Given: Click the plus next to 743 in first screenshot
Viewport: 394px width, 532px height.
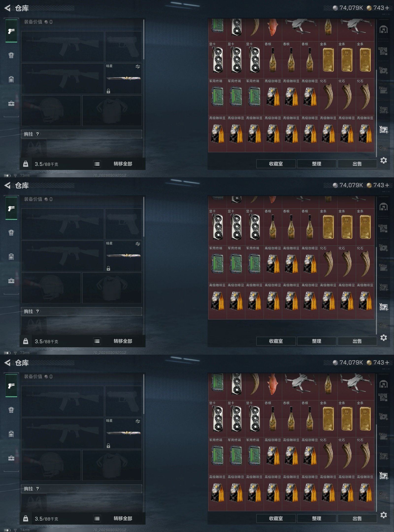Looking at the screenshot, I should coord(387,8).
